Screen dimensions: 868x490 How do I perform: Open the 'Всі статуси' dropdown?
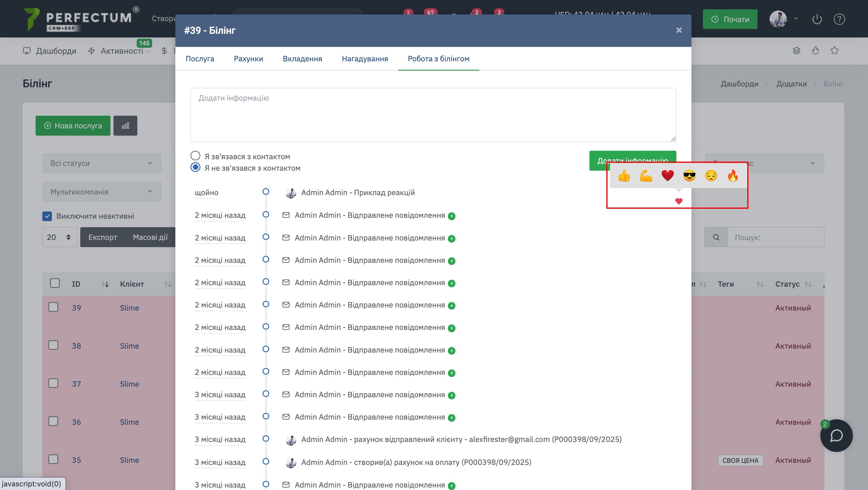pos(101,163)
